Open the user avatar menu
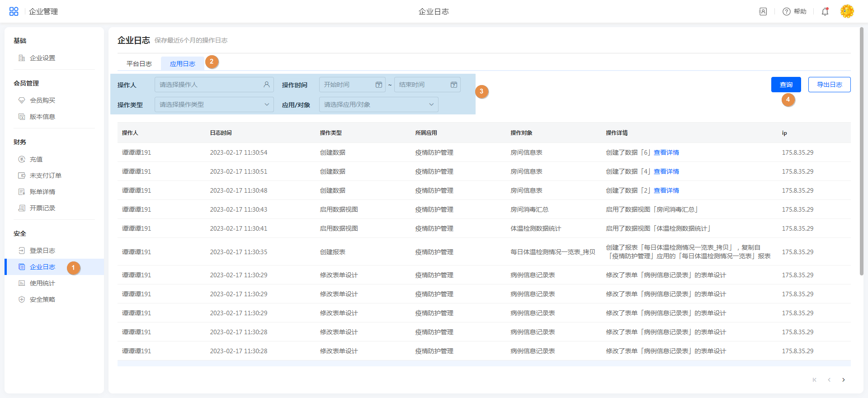 point(847,11)
